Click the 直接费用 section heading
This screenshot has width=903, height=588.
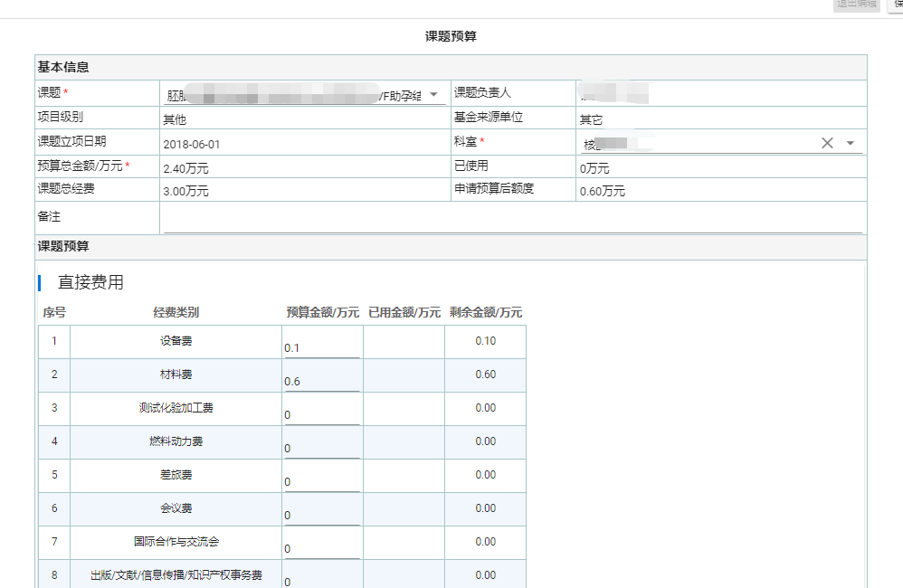[x=90, y=282]
